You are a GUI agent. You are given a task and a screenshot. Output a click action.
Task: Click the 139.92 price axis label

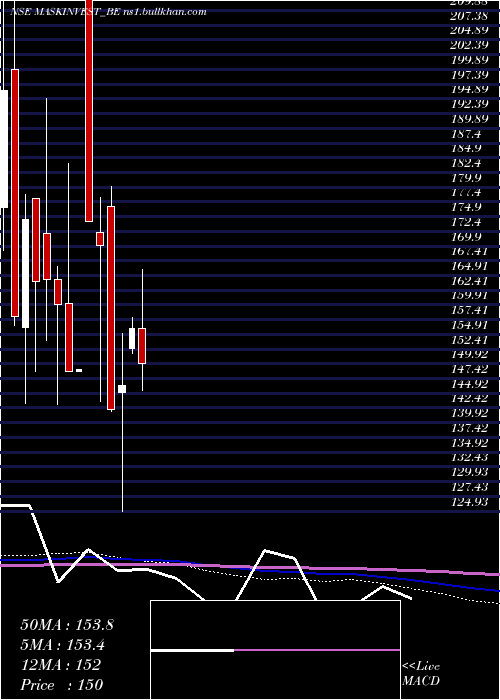click(471, 413)
